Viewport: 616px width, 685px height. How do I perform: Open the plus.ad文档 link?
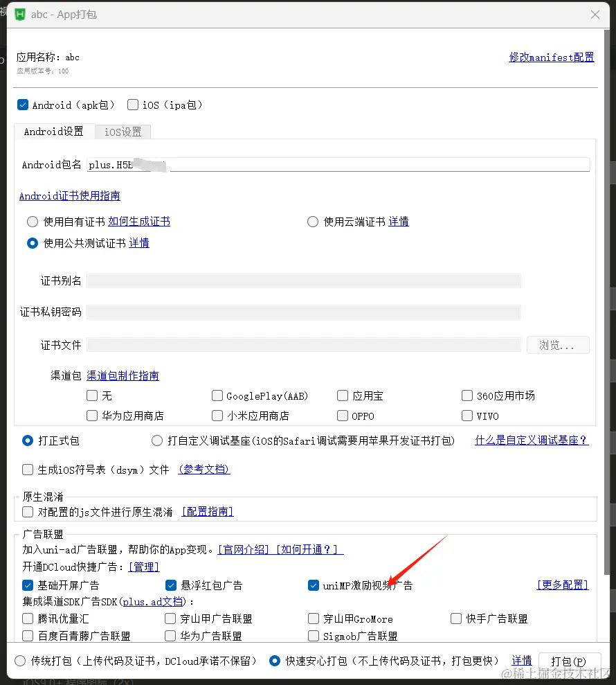(x=153, y=602)
